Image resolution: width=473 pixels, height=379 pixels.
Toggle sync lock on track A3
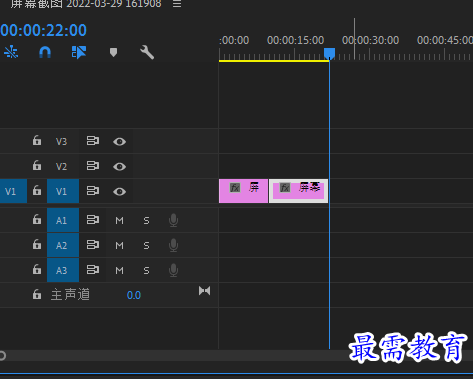93,270
